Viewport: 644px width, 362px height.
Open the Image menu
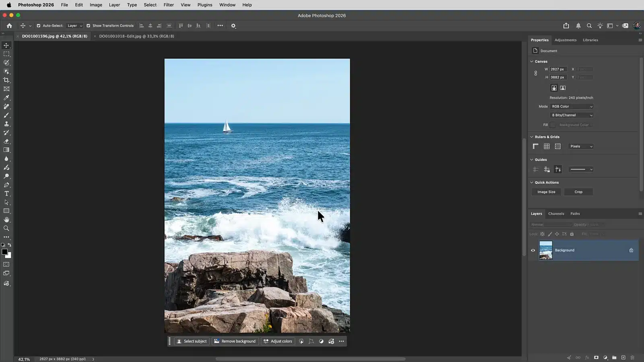click(96, 5)
